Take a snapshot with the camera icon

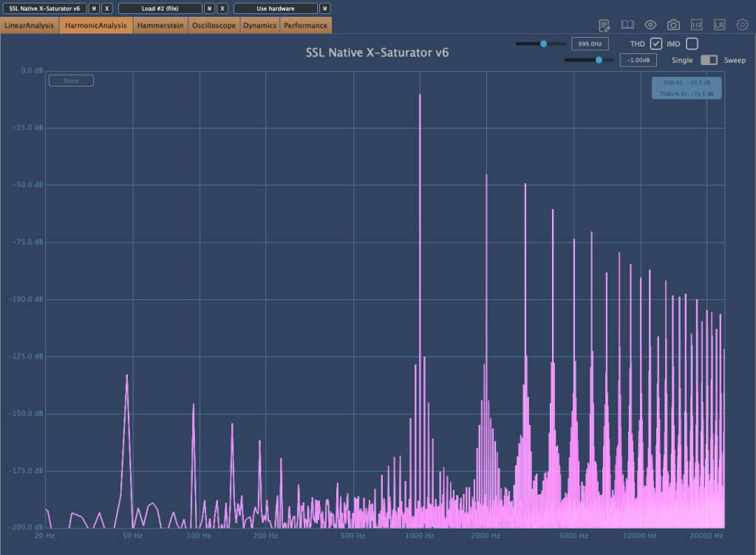click(673, 25)
